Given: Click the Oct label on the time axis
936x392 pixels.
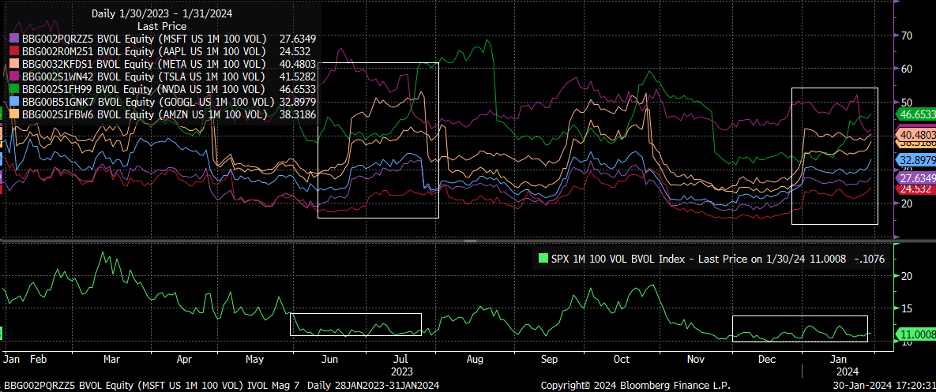Looking at the screenshot, I should point(621,360).
